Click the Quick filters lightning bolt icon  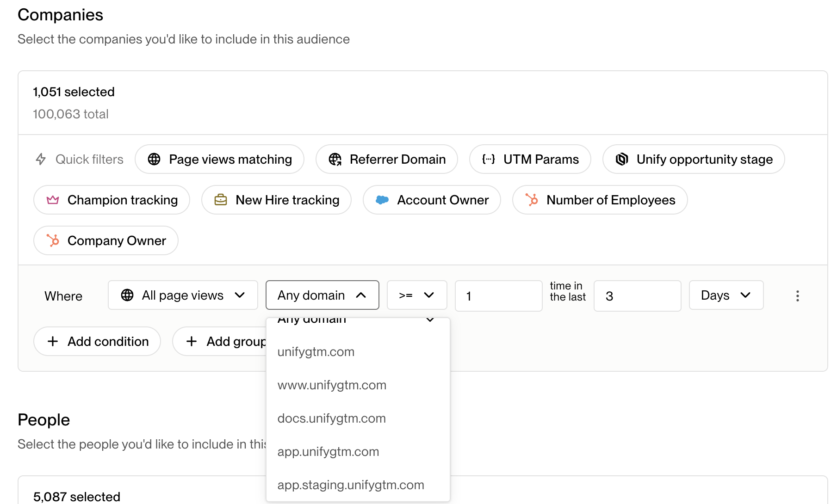(x=41, y=159)
